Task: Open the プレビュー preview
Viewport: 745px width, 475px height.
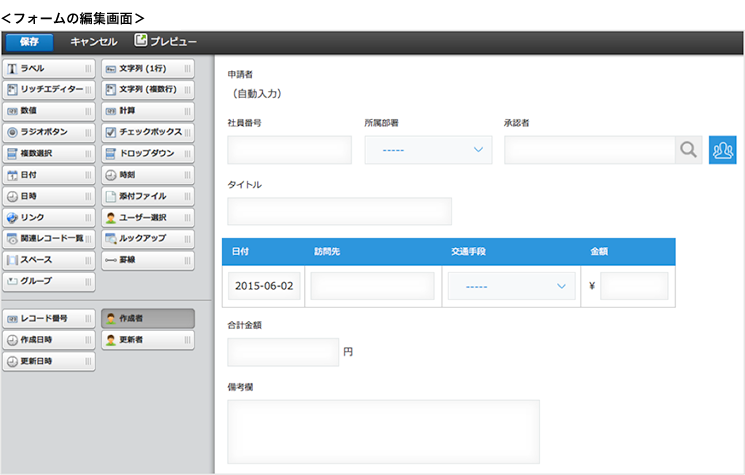Action: (166, 41)
